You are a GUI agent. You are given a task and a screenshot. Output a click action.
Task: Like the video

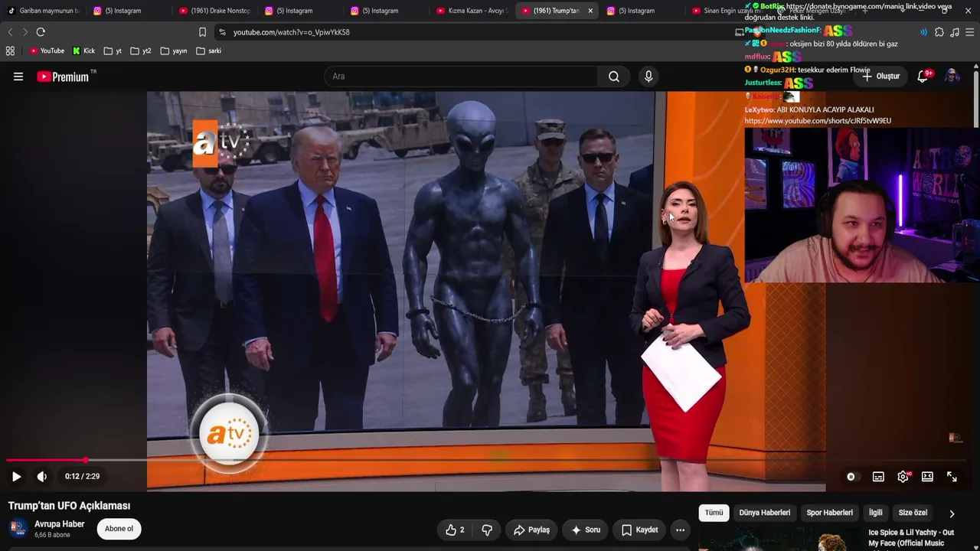pyautogui.click(x=455, y=530)
